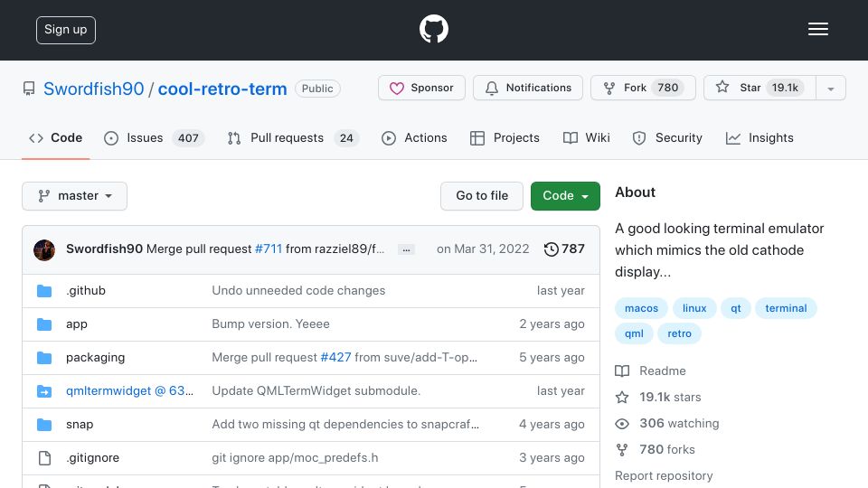Open the packaging folder
This screenshot has width=868, height=488.
[x=95, y=358]
